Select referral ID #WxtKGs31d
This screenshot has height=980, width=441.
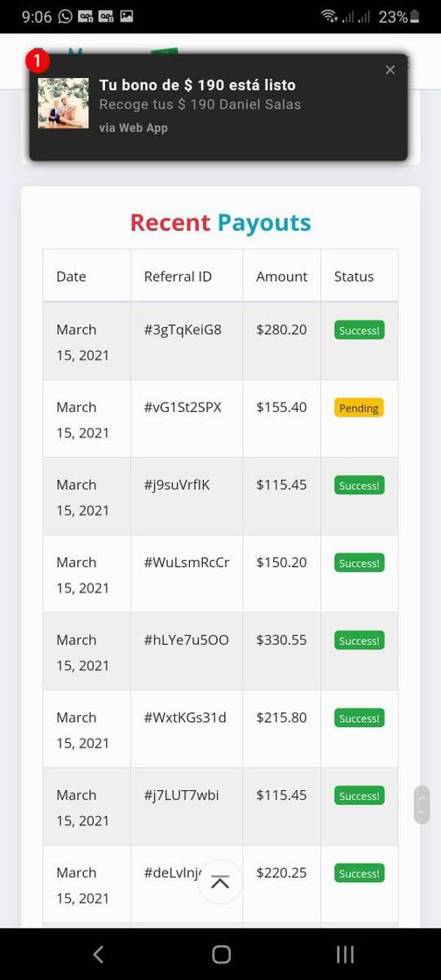[185, 717]
